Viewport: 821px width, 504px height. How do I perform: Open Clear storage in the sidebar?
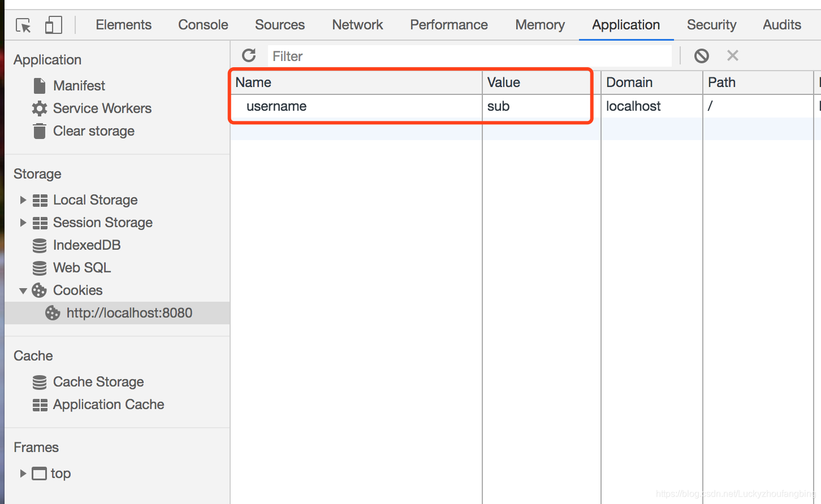click(x=94, y=131)
